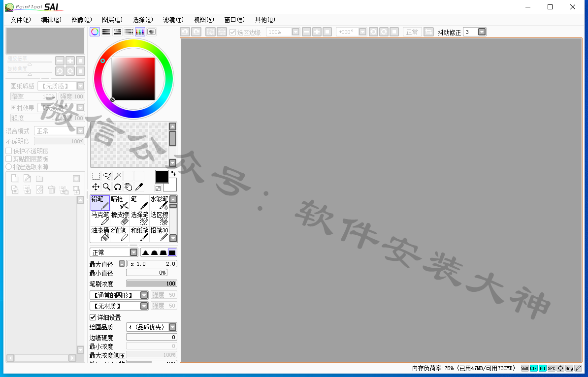Tick the 剪贴图层蒙板 checkbox

click(x=9, y=159)
